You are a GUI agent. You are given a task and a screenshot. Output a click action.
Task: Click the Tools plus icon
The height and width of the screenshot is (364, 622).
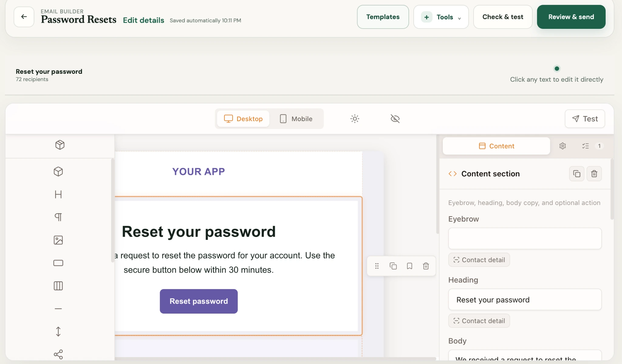tap(427, 17)
